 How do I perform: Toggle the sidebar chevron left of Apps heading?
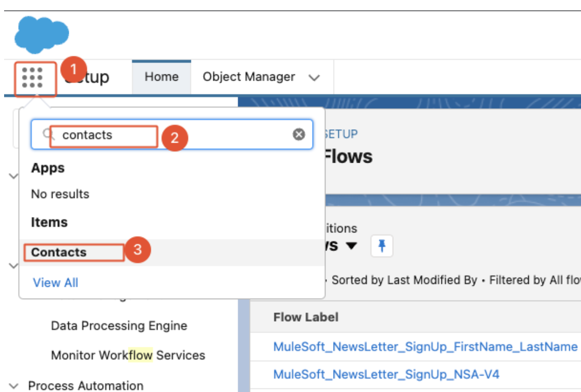click(x=13, y=175)
